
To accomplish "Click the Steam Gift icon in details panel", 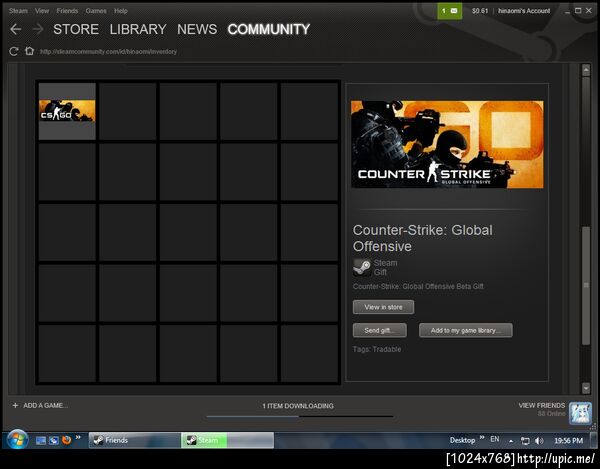I will point(362,267).
